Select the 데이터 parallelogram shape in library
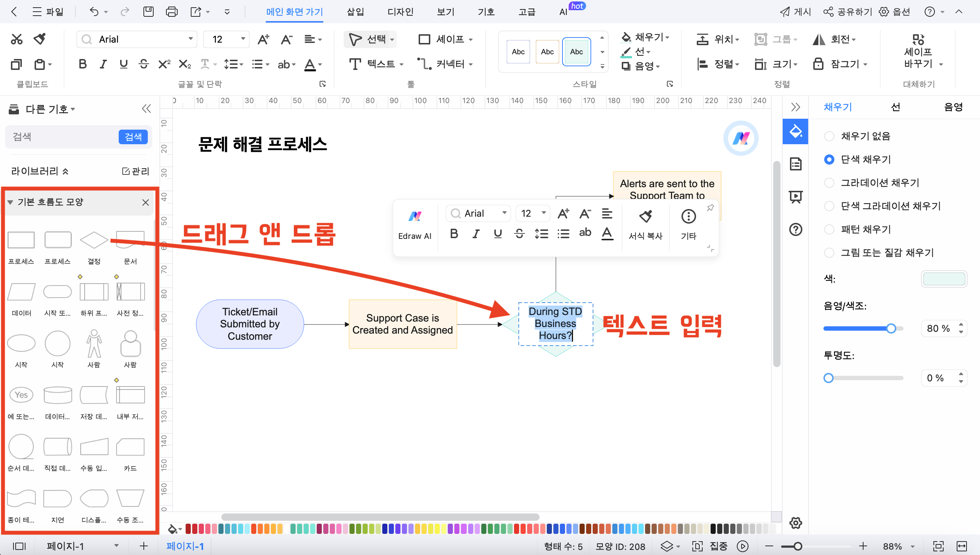 [21, 292]
